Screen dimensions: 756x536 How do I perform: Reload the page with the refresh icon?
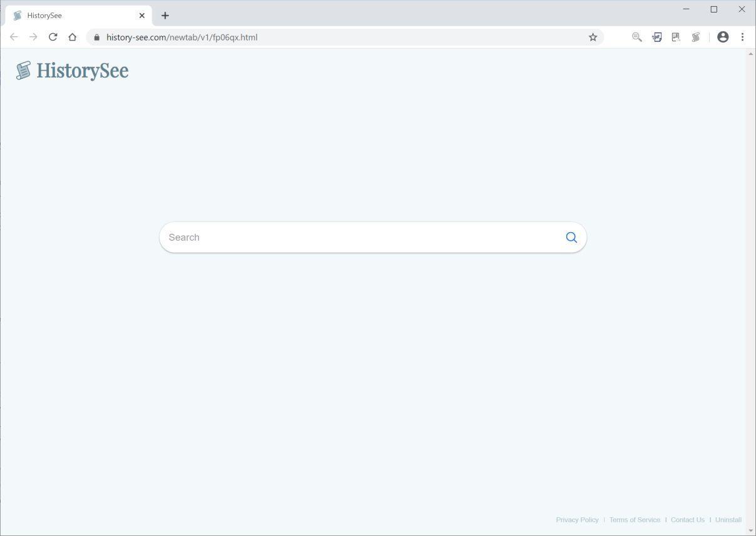[53, 37]
